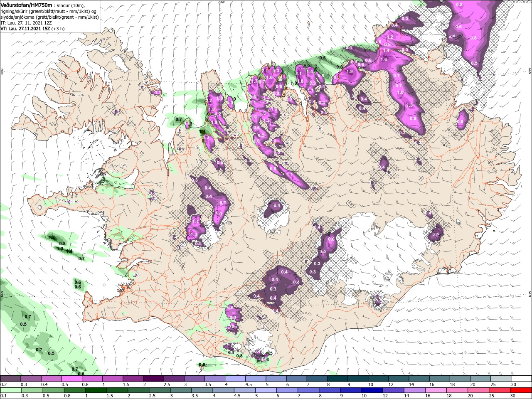Click the 'Vindur (10m)' label
This screenshot has width=532, height=399.
point(70,5)
